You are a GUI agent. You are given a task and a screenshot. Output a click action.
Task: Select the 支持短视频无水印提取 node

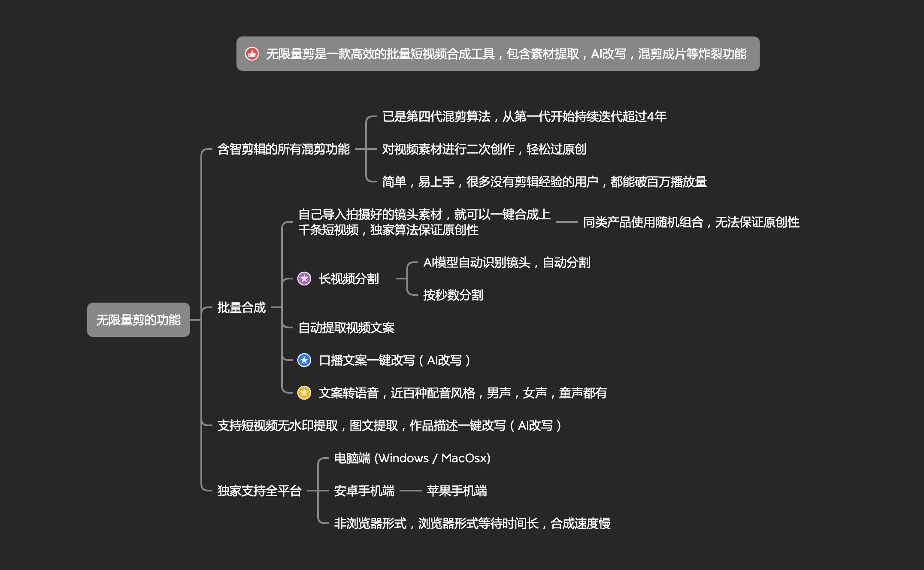[x=389, y=426]
